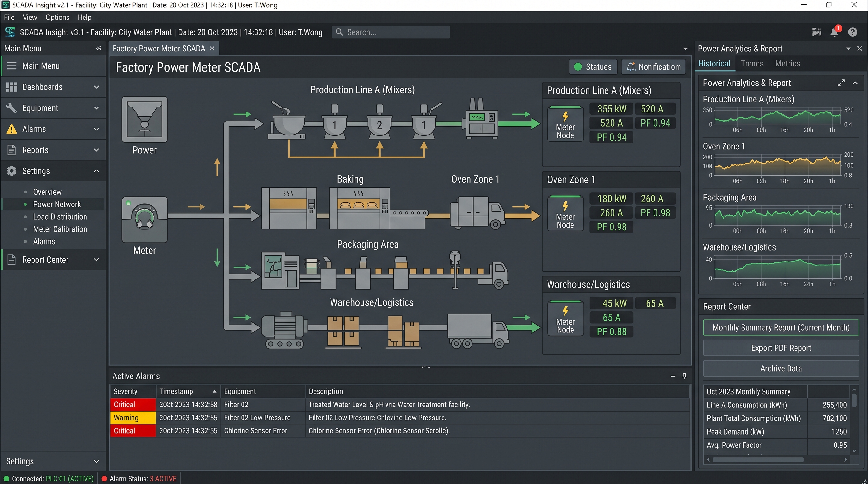Screen dimensions: 868x484
Task: Open the help question mark icon
Action: (x=853, y=32)
